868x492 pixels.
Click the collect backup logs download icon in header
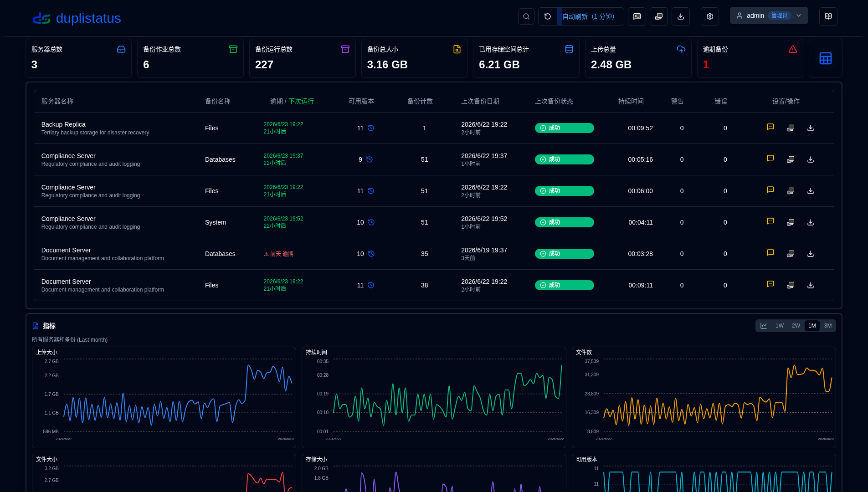click(x=681, y=16)
